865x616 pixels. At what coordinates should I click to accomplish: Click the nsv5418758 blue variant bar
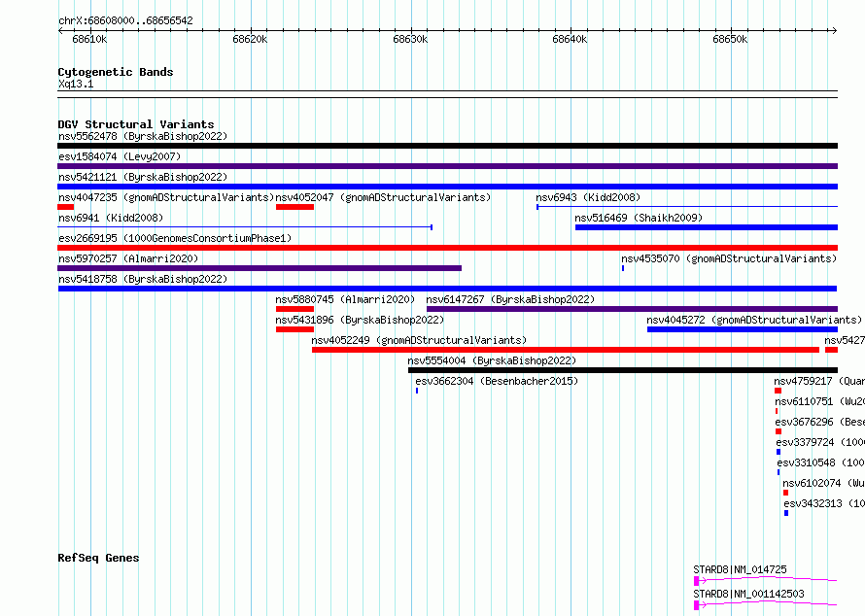(x=447, y=289)
